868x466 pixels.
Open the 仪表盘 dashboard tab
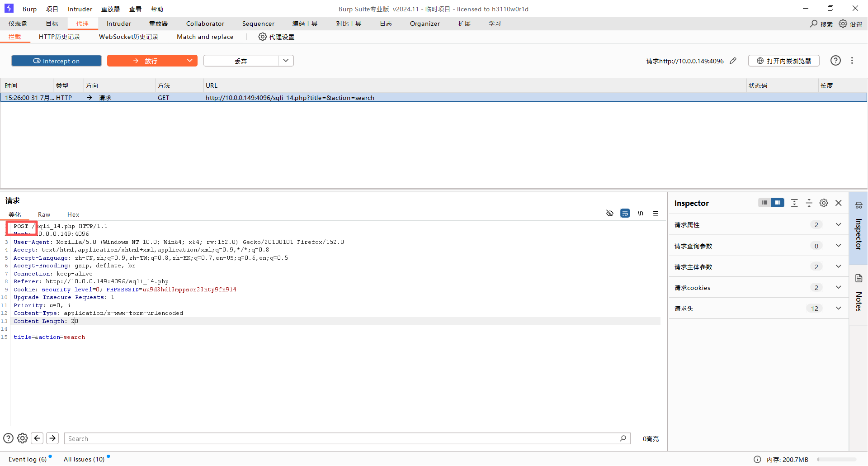pyautogui.click(x=18, y=24)
